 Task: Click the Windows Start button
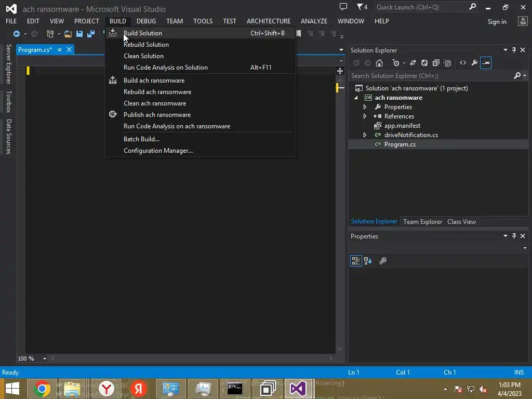point(12,389)
